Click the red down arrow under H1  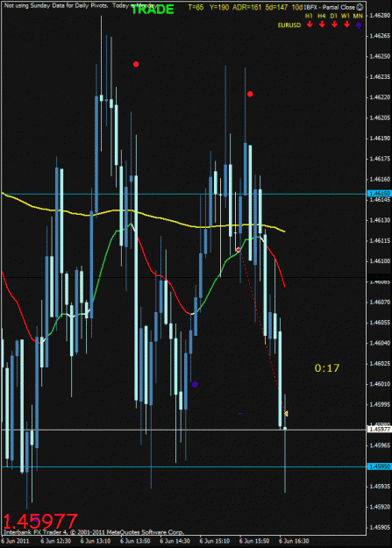click(310, 25)
